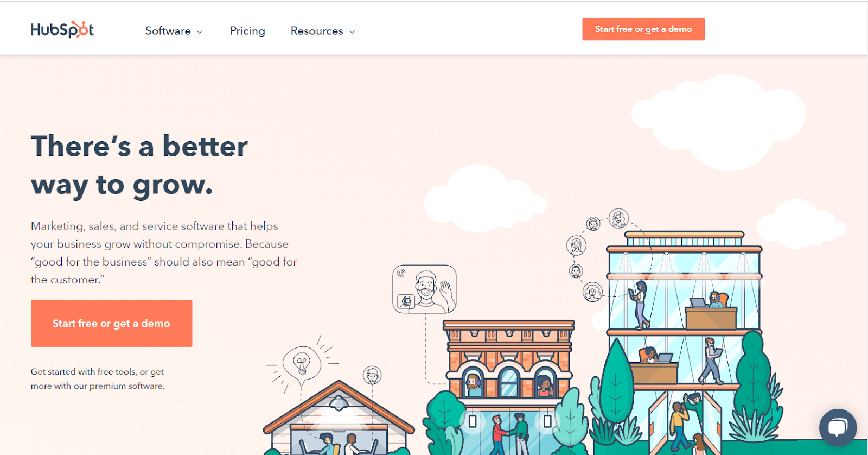Image resolution: width=868 pixels, height=455 pixels.
Task: Expand the Software dropdown chevron
Action: (200, 32)
